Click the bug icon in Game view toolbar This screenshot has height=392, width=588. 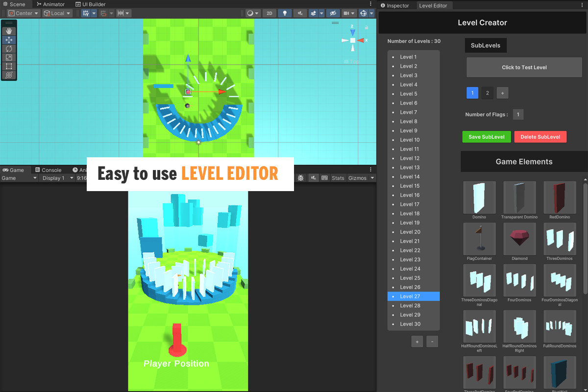tap(301, 178)
